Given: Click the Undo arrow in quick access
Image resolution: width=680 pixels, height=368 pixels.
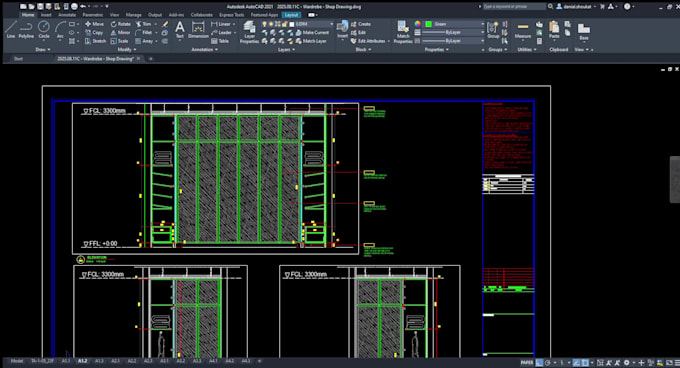Looking at the screenshot, I should tap(83, 7).
